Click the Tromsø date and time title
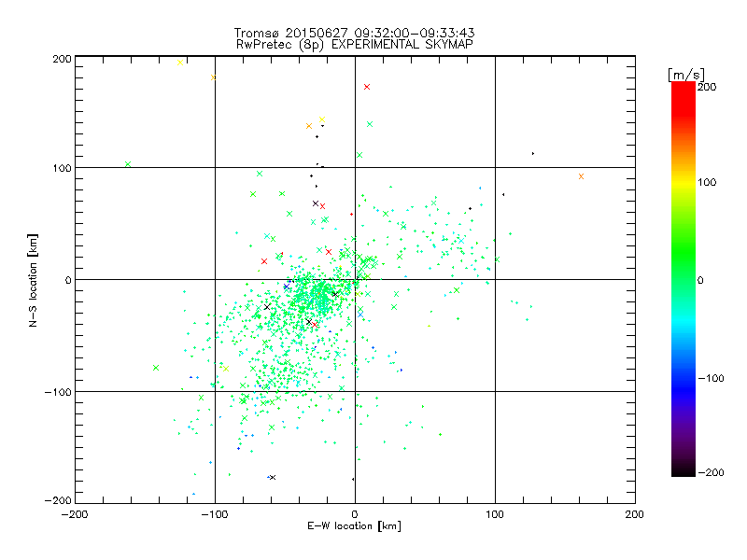 pos(354,33)
